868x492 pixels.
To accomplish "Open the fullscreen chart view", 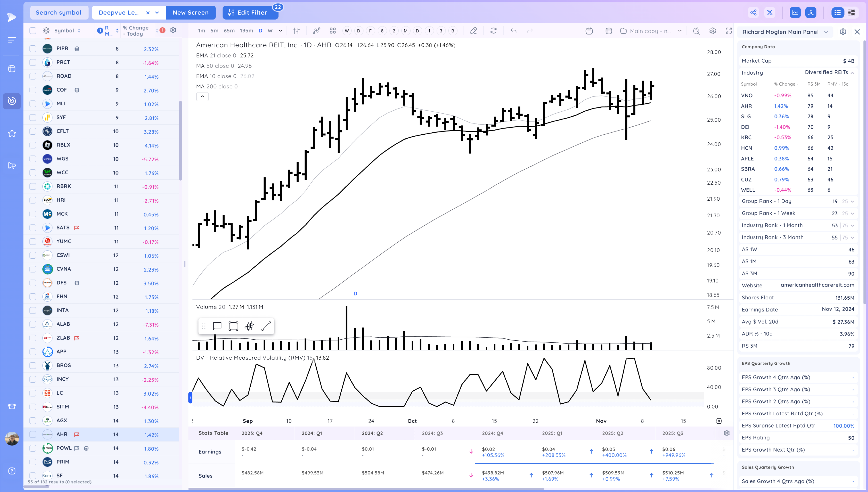I will click(x=728, y=31).
